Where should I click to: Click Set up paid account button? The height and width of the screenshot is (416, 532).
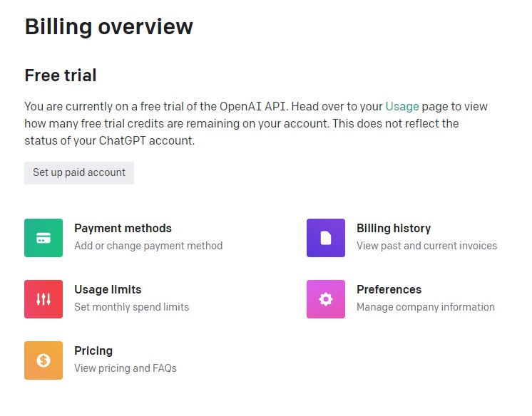click(79, 173)
